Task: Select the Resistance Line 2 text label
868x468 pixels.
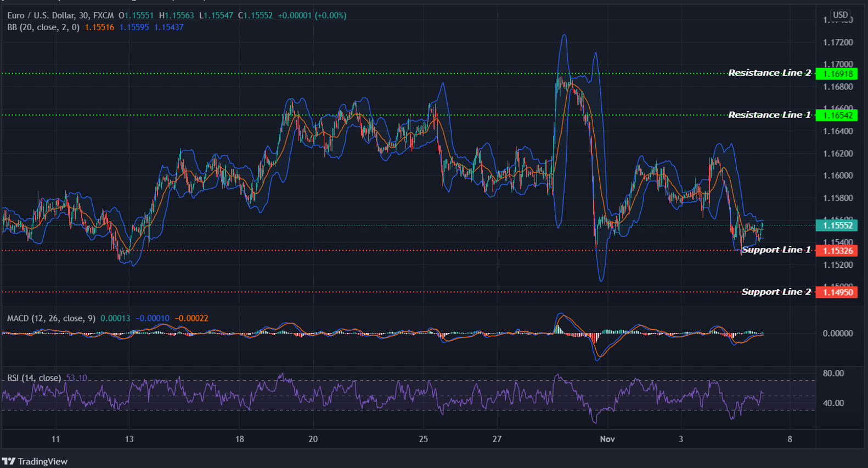Action: 769,73
